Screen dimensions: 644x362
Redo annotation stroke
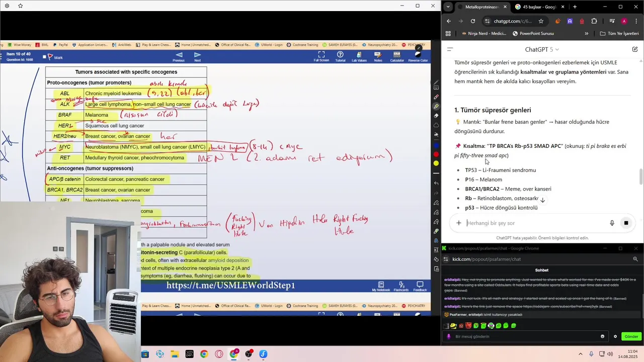tap(436, 193)
